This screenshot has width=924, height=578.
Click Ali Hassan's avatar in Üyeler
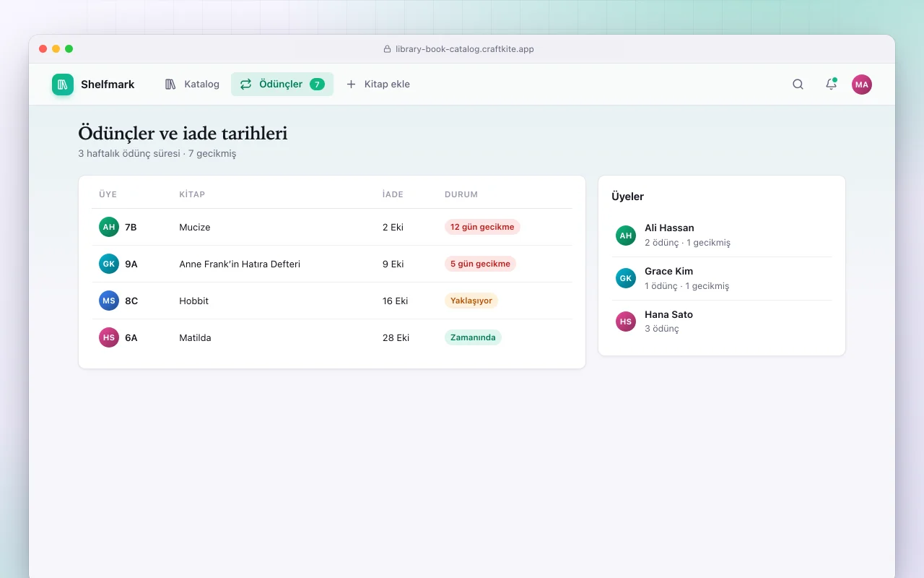tap(626, 236)
